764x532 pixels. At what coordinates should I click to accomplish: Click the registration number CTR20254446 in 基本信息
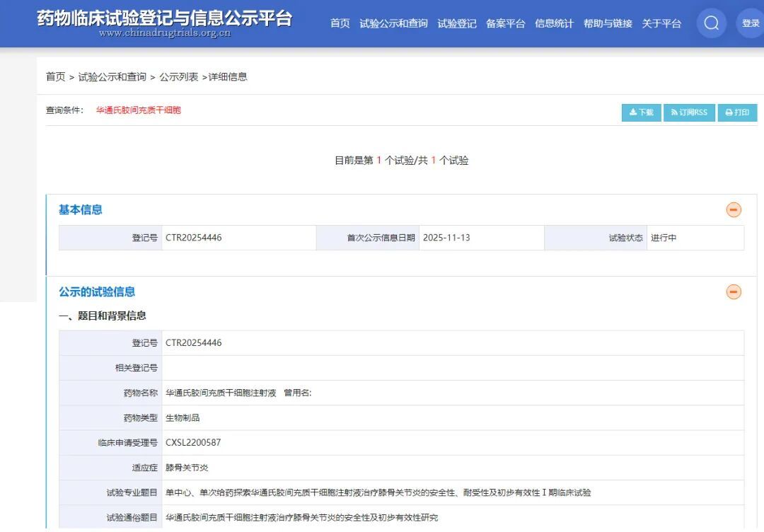[194, 238]
